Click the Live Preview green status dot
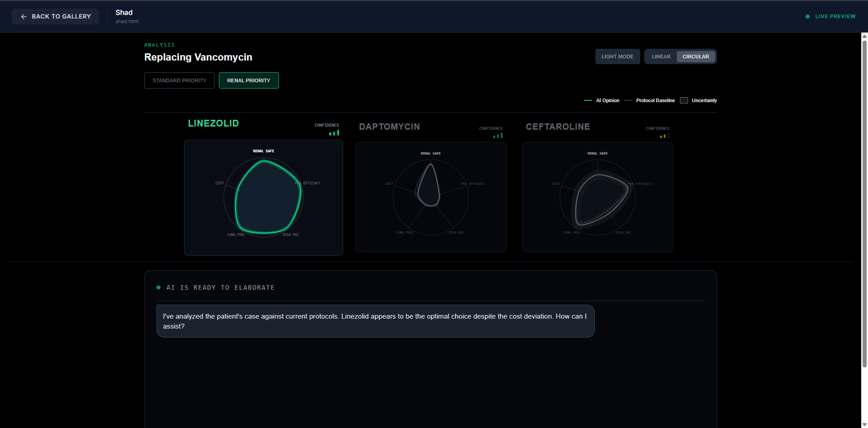The width and height of the screenshot is (868, 428). click(x=807, y=17)
